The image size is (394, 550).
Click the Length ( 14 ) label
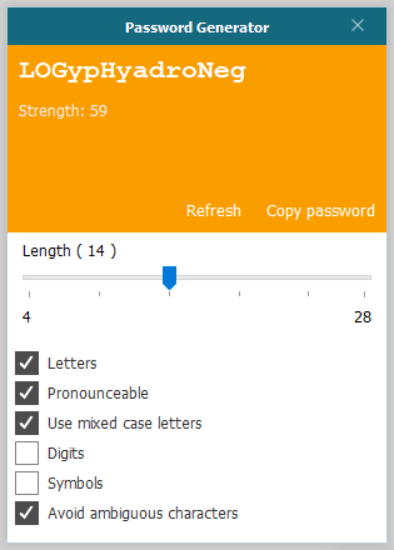pos(69,251)
